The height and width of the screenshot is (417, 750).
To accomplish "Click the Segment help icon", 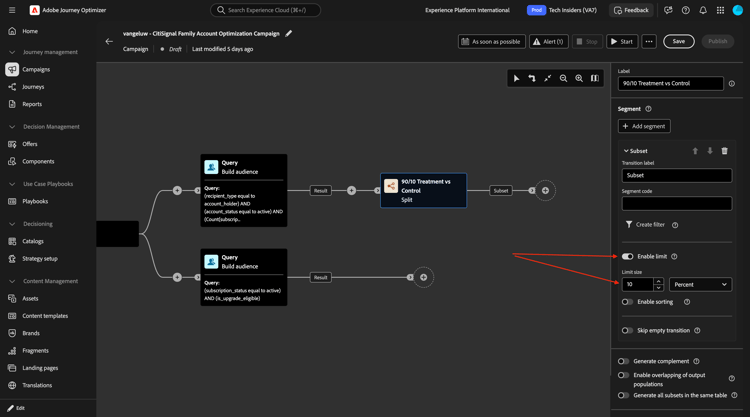I will click(648, 109).
